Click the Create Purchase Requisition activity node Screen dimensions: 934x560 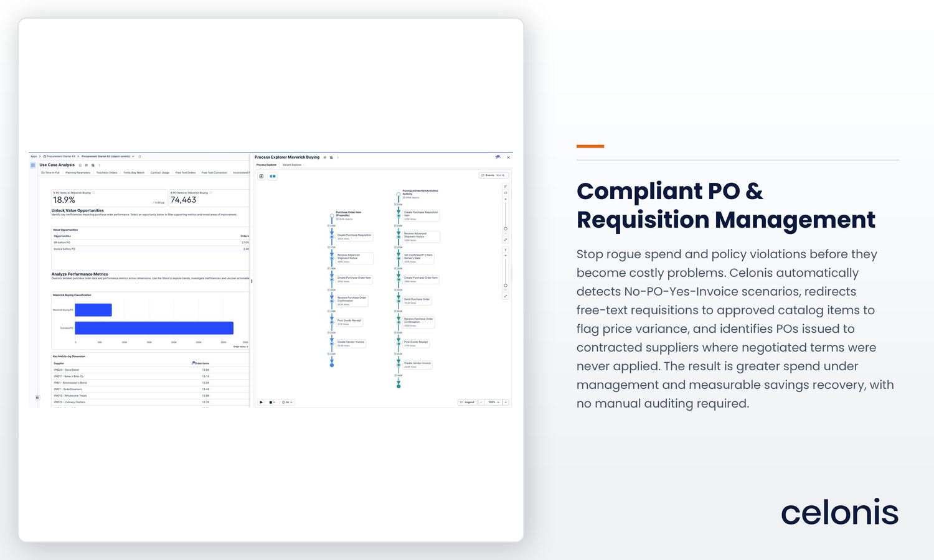[354, 237]
